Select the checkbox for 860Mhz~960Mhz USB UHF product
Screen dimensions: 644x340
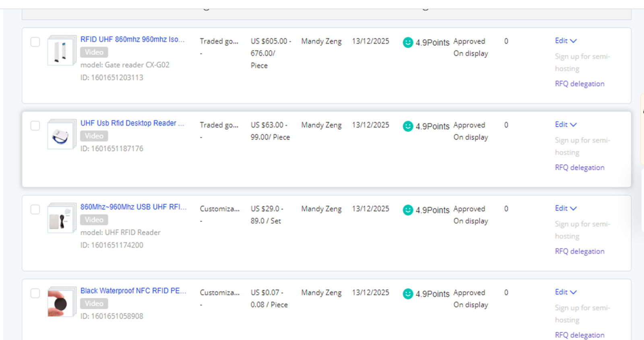(35, 210)
